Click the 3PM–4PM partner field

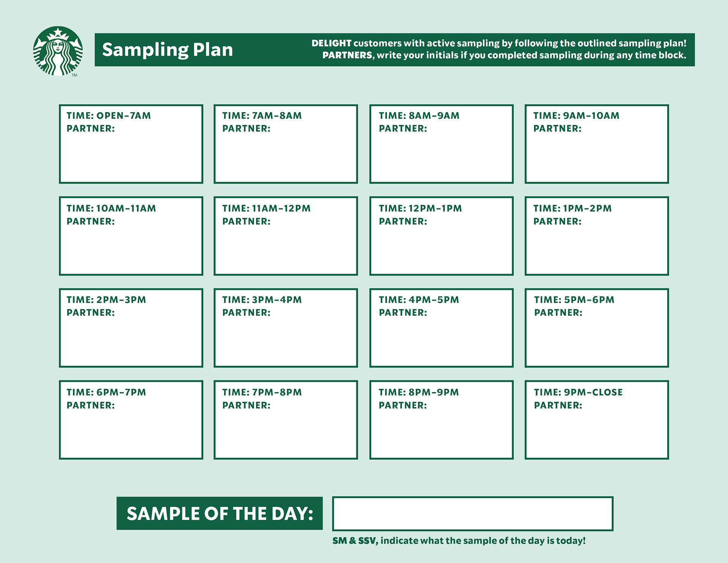pos(286,328)
